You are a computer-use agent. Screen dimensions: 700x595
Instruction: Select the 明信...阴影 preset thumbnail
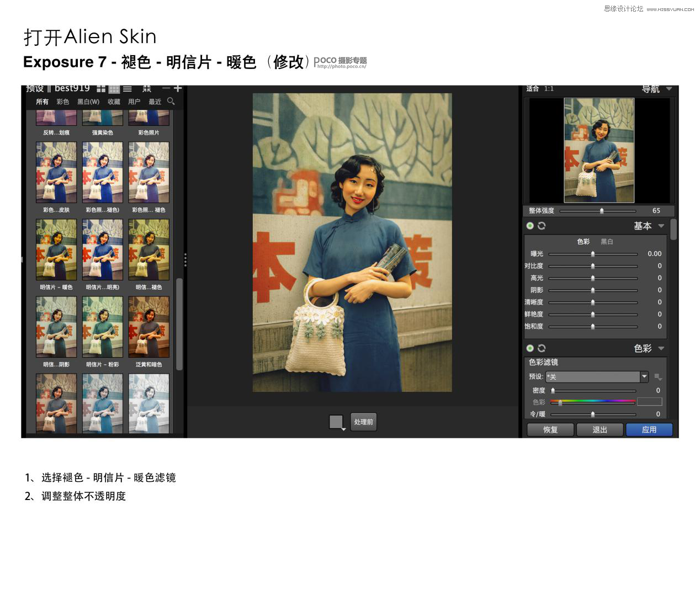(x=56, y=327)
